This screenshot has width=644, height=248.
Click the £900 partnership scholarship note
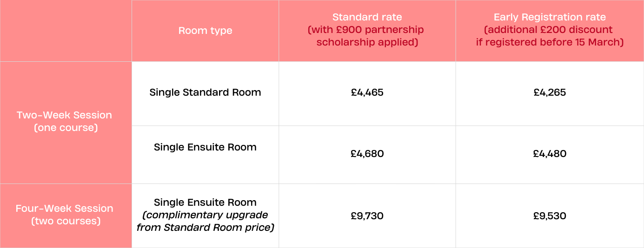tap(367, 36)
